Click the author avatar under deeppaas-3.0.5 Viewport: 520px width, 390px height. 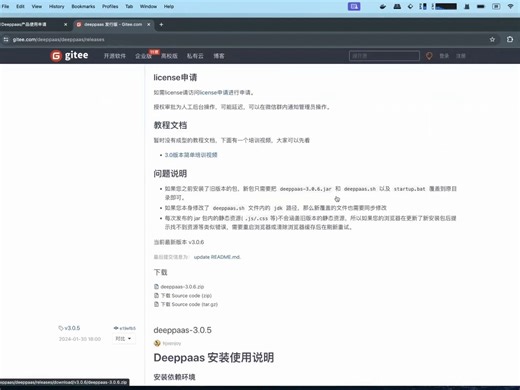coord(157,343)
